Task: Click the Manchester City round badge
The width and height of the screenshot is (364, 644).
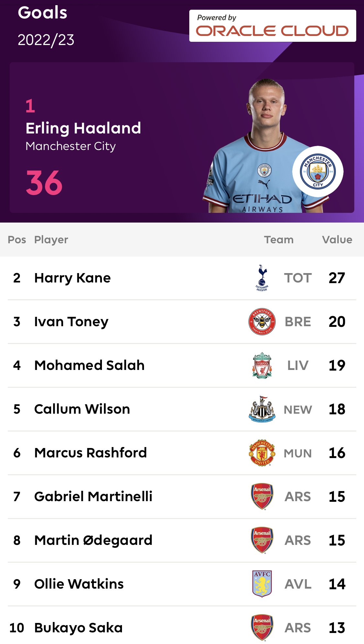Action: click(x=318, y=172)
